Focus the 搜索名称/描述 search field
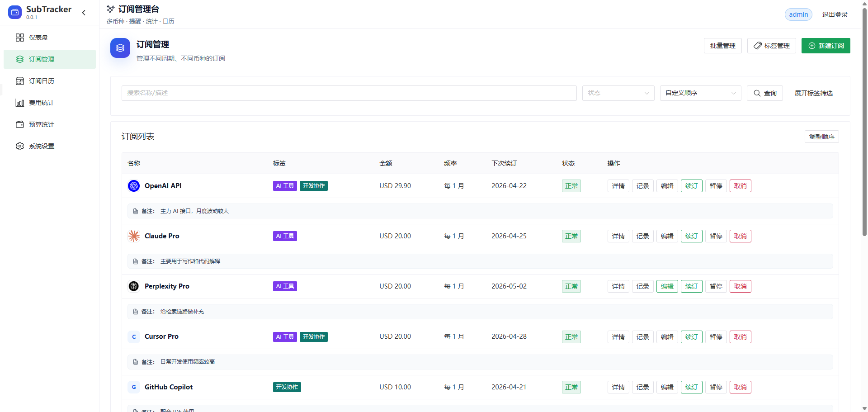Viewport: 868px width, 412px height. coord(349,93)
